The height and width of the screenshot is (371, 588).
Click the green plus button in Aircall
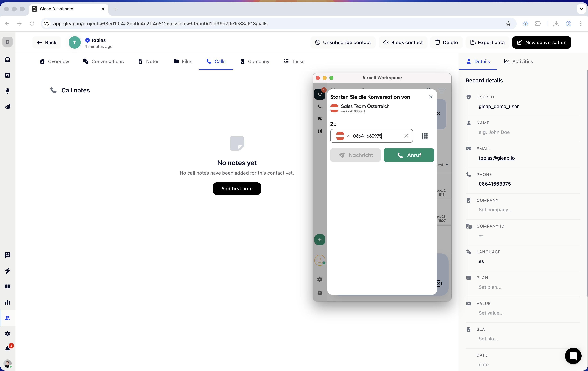click(320, 240)
